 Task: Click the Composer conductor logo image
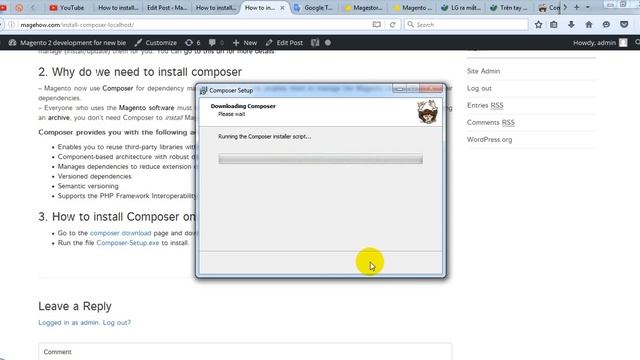pyautogui.click(x=427, y=111)
